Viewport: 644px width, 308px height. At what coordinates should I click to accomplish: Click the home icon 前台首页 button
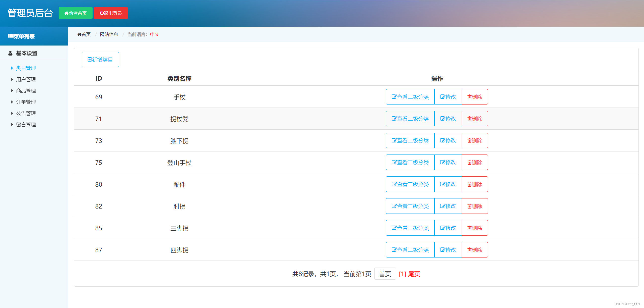[x=75, y=13]
